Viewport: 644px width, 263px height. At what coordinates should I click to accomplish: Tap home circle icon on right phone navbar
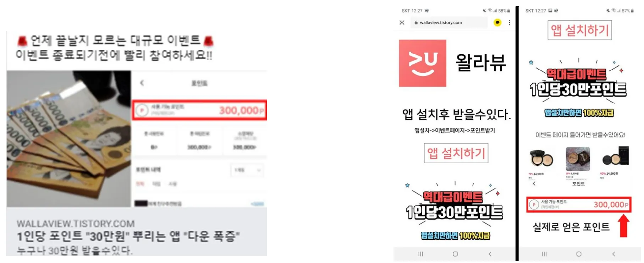coord(579,254)
